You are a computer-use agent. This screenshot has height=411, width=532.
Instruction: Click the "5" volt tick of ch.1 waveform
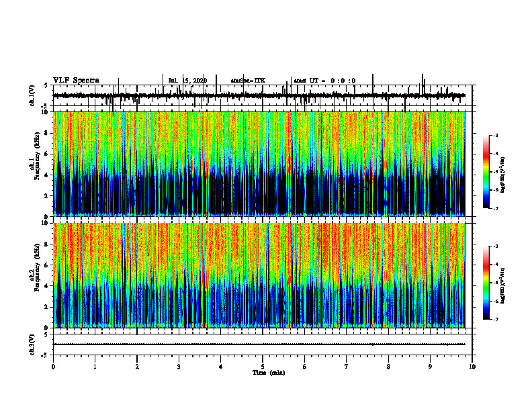coord(46,86)
